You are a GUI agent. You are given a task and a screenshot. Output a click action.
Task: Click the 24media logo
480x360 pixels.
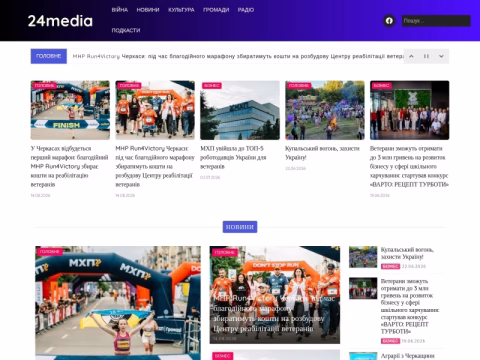[x=60, y=21]
